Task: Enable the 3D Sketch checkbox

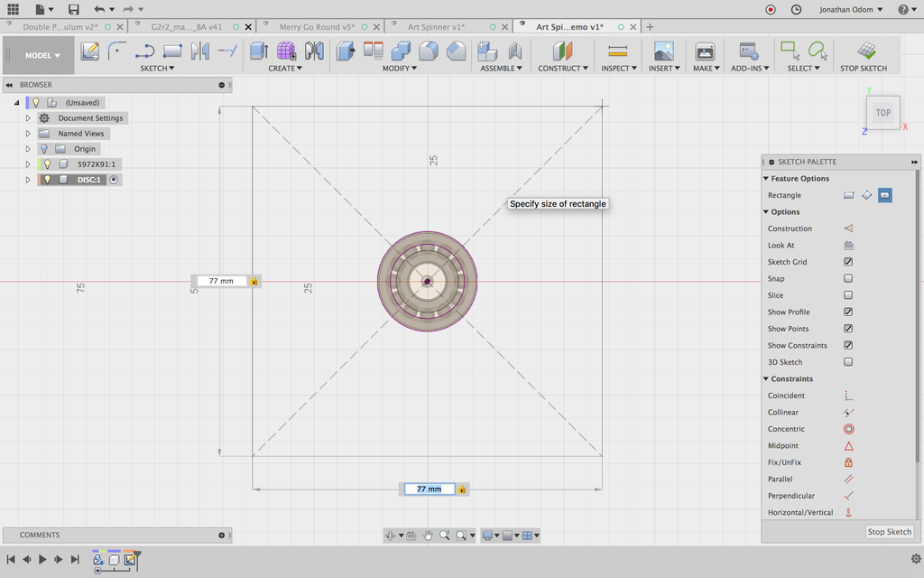Action: tap(848, 362)
